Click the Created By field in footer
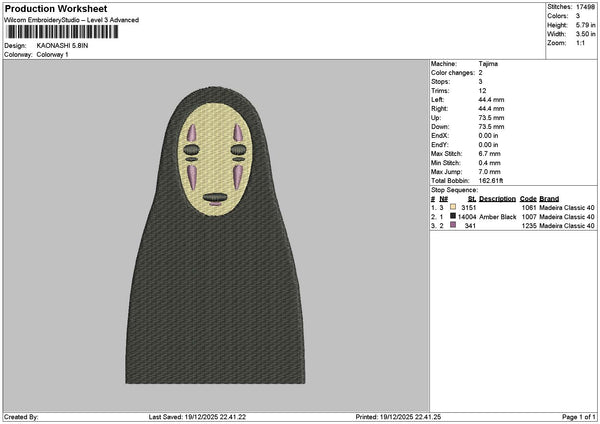The width and height of the screenshot is (600, 424). 22,417
